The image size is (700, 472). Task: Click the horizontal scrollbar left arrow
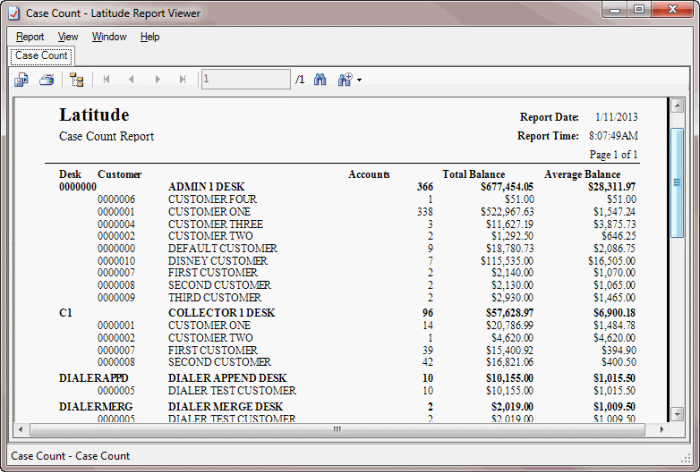point(38,430)
